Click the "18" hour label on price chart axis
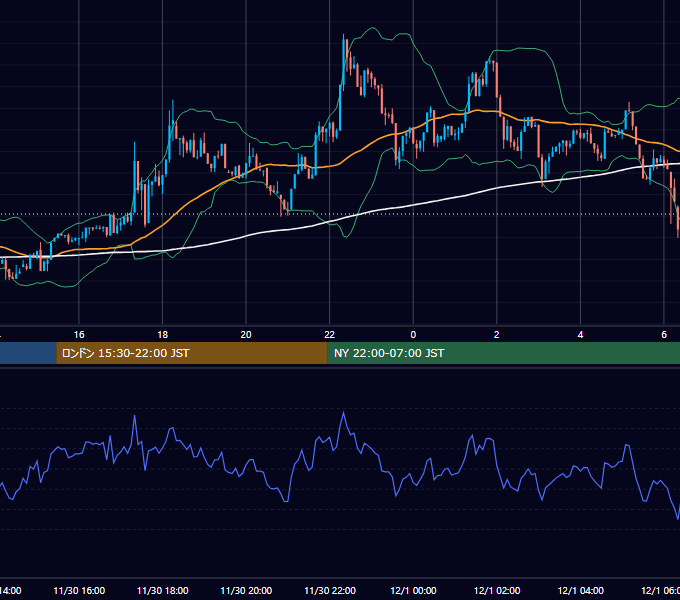Image resolution: width=680 pixels, height=600 pixels. [x=162, y=335]
